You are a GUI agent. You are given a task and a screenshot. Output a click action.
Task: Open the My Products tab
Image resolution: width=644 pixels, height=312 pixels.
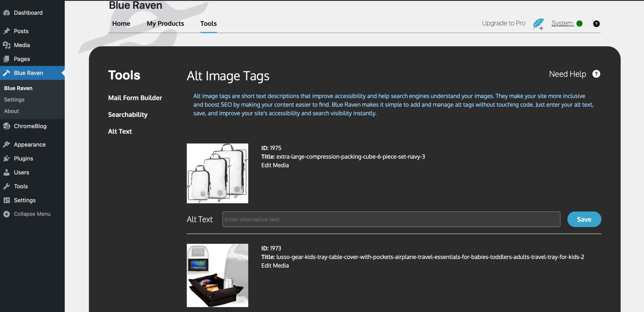(x=165, y=23)
